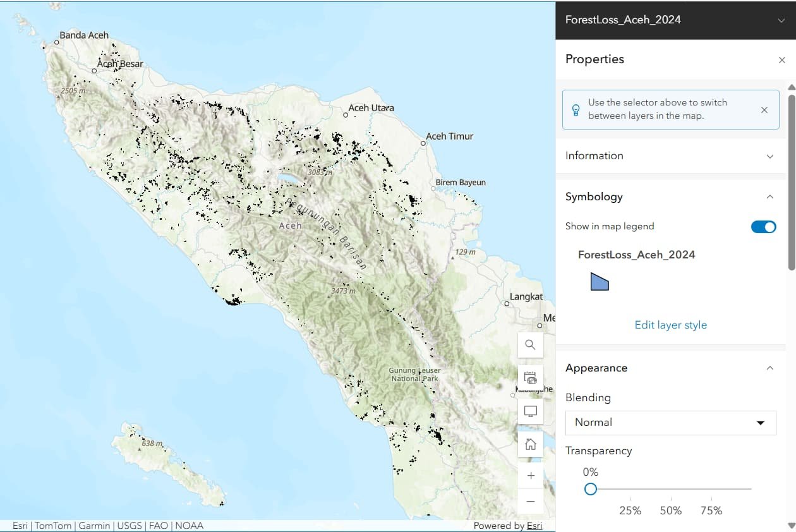Screen dimensions: 796x532
Task: Set transparency slider to the 50% mark
Action: pyautogui.click(x=671, y=489)
